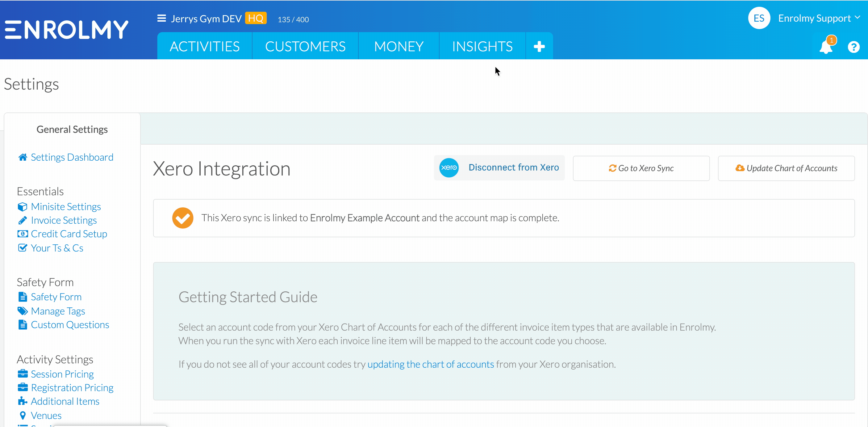
Task: Click Update Chart of Accounts button
Action: [x=786, y=168]
